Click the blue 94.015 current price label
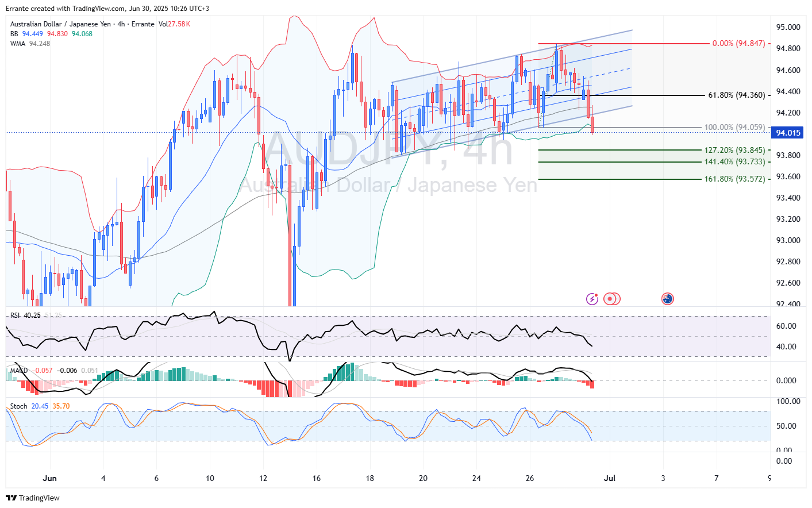Image resolution: width=812 pixels, height=508 pixels. (788, 133)
